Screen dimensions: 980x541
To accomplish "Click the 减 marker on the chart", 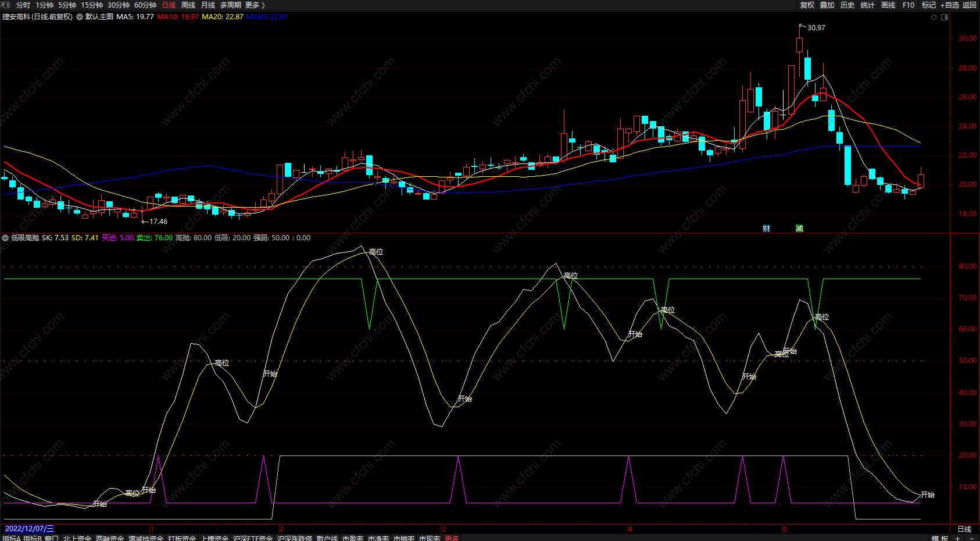I will 799,229.
